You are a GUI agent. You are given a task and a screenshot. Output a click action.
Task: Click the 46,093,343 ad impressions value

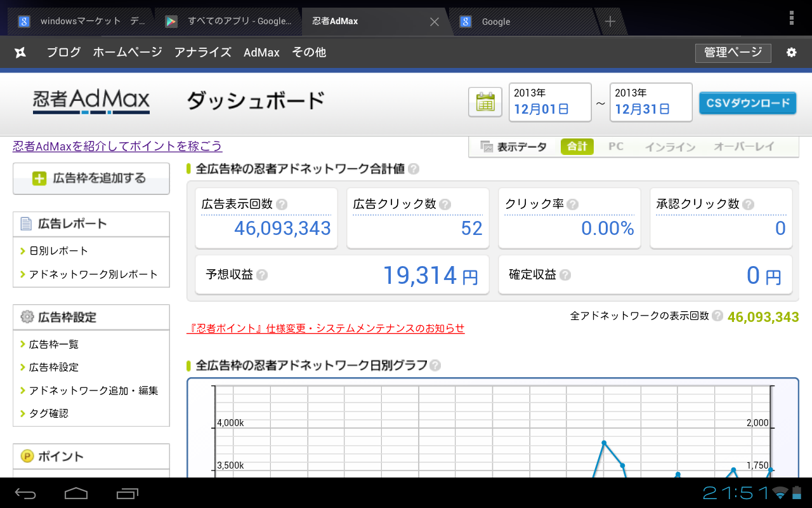click(282, 229)
